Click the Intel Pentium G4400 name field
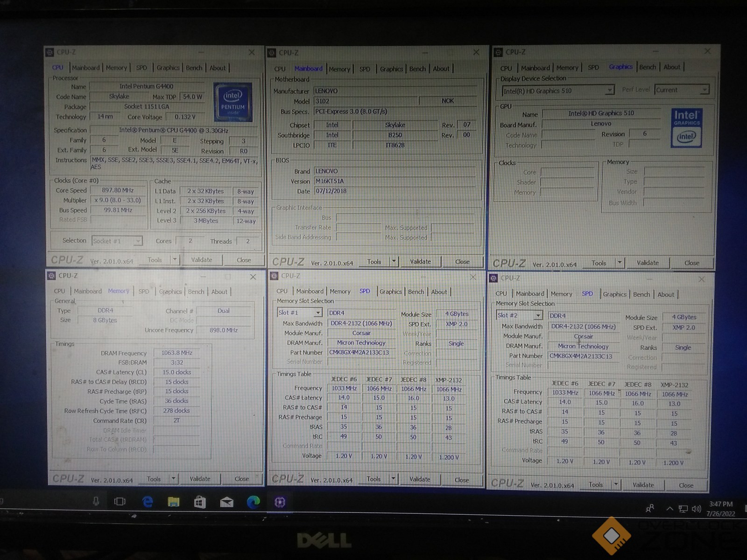Image resolution: width=747 pixels, height=560 pixels. point(147,86)
